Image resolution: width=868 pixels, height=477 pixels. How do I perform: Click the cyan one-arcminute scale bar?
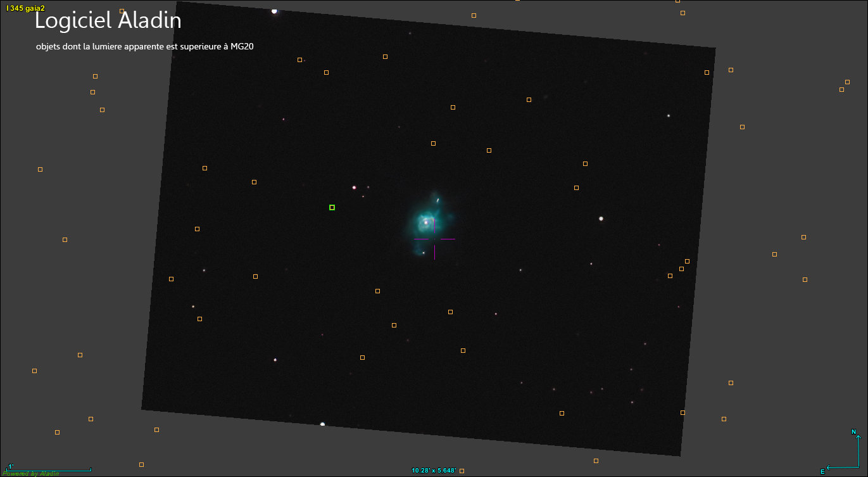[x=49, y=469]
